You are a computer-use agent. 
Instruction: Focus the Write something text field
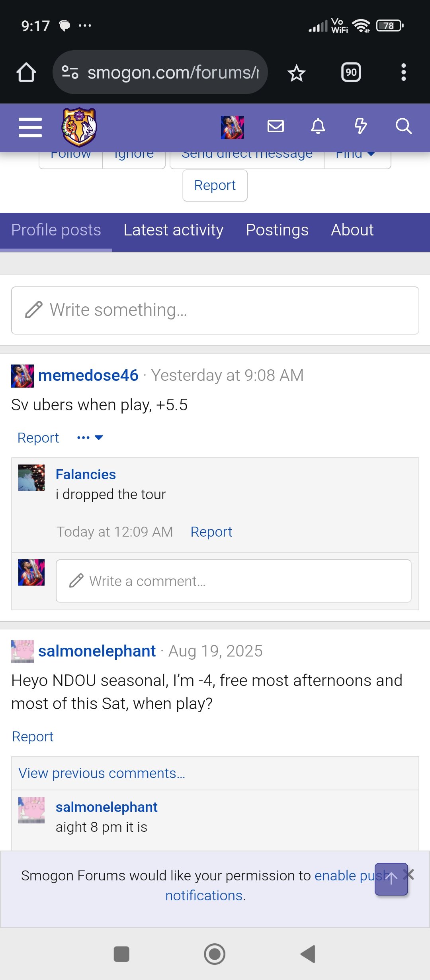[x=215, y=310]
